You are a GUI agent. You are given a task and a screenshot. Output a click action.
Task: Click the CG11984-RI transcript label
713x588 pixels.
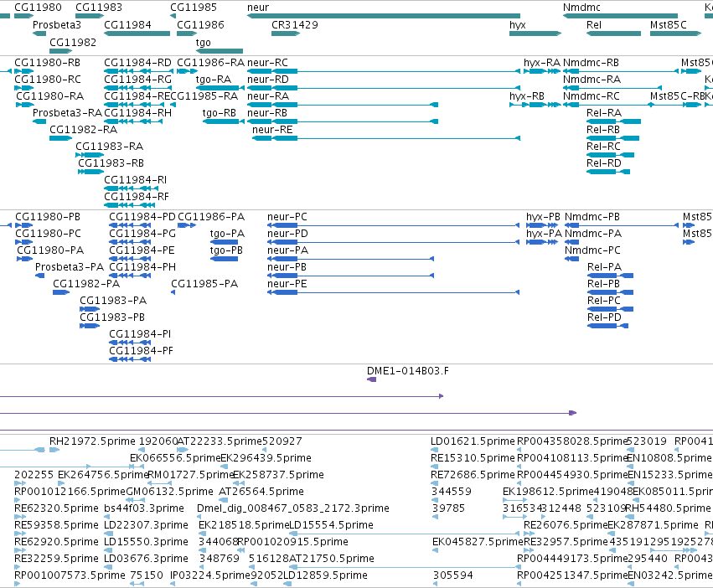136,179
